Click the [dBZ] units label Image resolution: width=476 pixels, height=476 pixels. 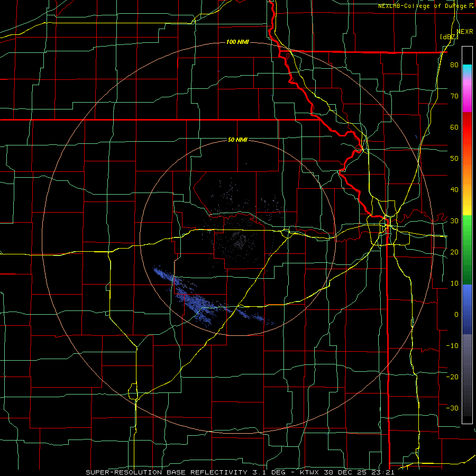click(x=449, y=37)
